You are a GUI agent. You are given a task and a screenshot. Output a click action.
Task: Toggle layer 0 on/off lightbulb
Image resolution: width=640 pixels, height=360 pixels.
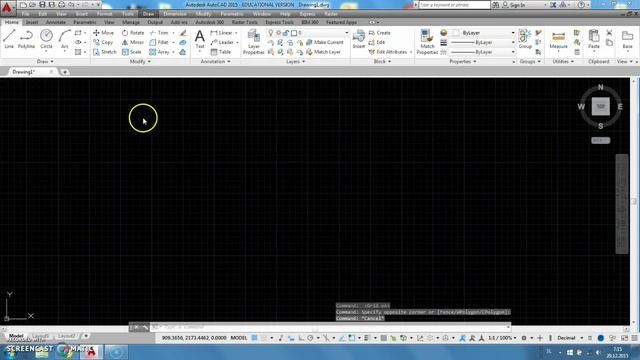pyautogui.click(x=270, y=33)
